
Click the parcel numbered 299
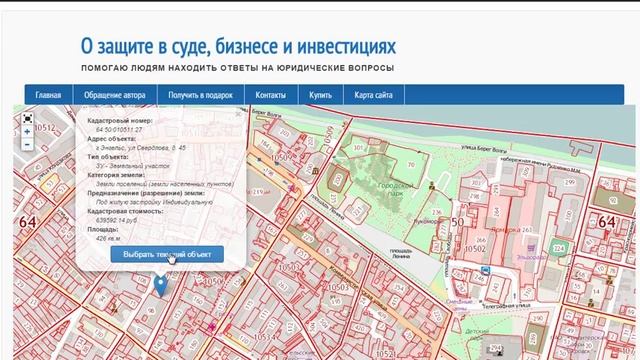pos(569,182)
